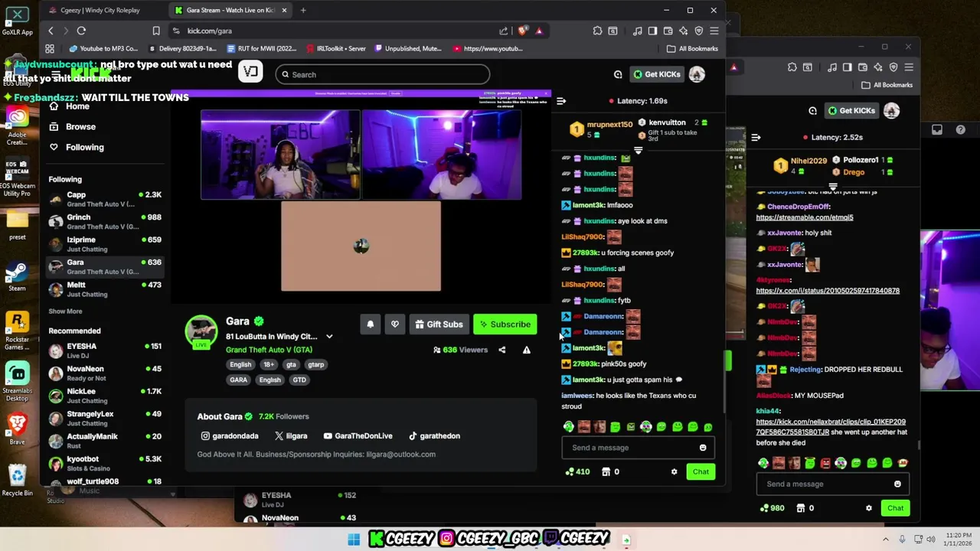Open Grand Theft Auto V category link
Viewport: 980px width, 551px height.
(269, 350)
